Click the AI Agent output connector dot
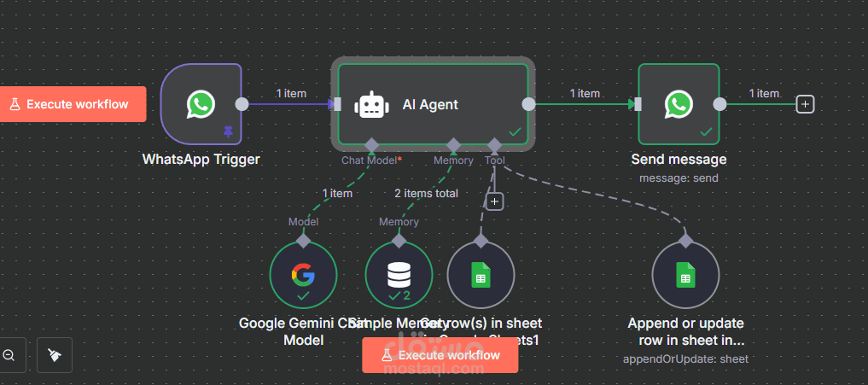 (528, 104)
